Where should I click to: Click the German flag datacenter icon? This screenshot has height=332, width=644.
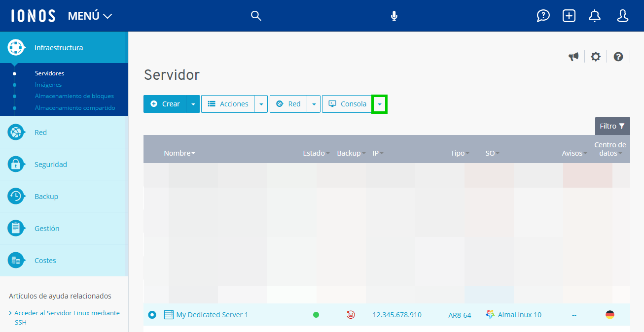[610, 314]
